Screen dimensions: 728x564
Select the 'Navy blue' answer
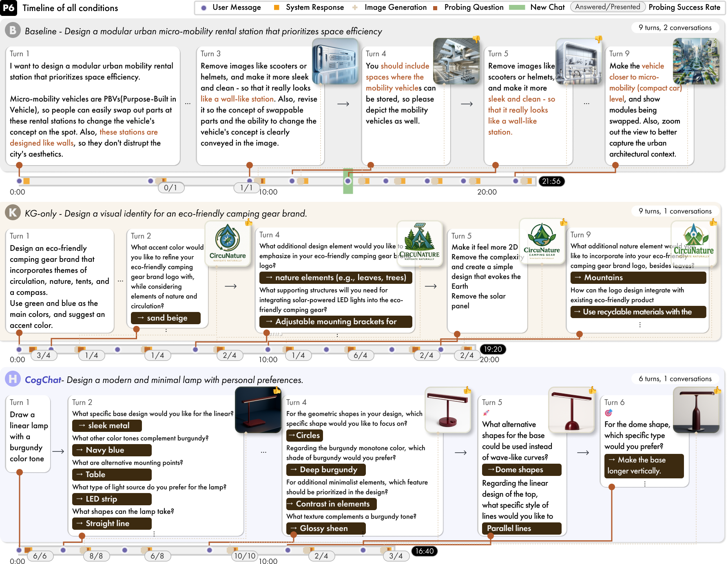112,450
